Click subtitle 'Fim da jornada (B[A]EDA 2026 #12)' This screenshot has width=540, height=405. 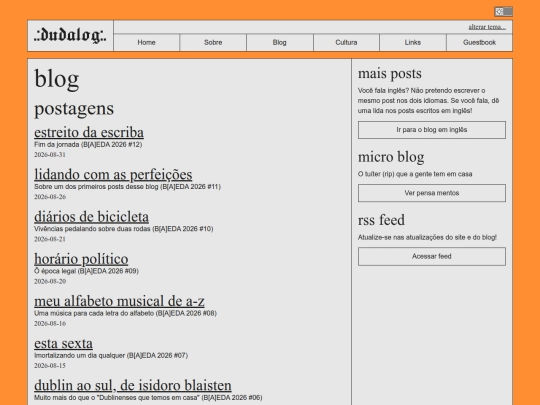click(88, 145)
